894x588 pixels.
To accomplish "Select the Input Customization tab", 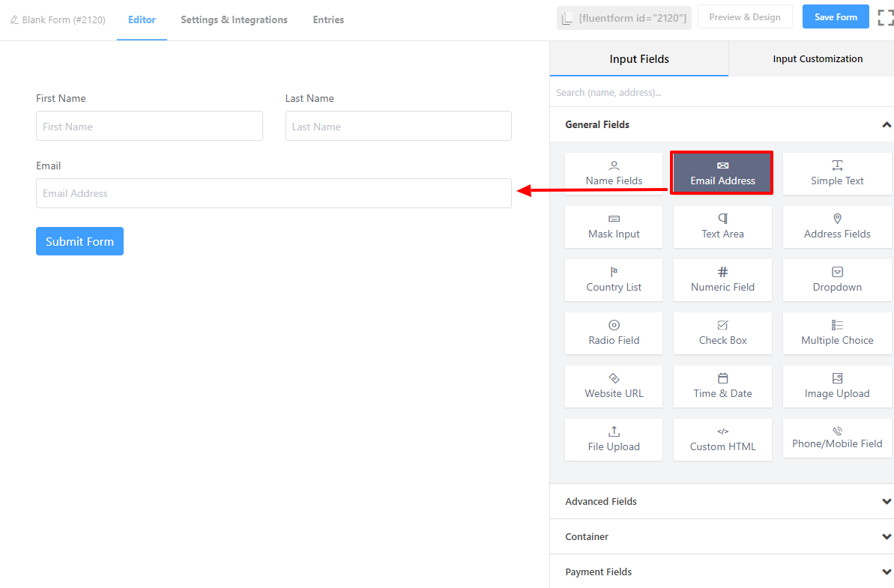I will [x=817, y=58].
